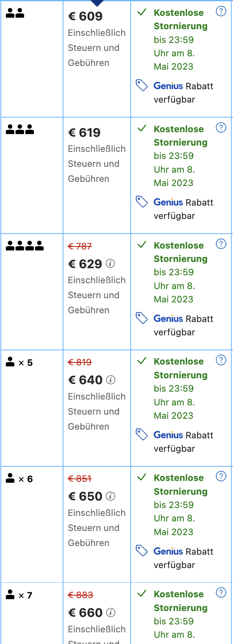This screenshot has height=644, width=233.
Task: Show price info icon next to € 640
Action: point(110,380)
